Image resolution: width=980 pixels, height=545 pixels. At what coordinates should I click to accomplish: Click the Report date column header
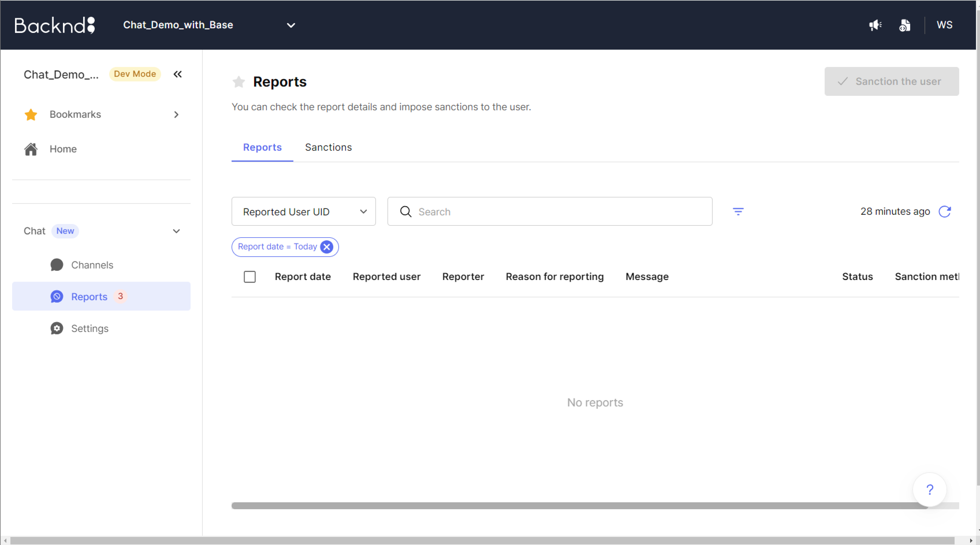point(303,277)
